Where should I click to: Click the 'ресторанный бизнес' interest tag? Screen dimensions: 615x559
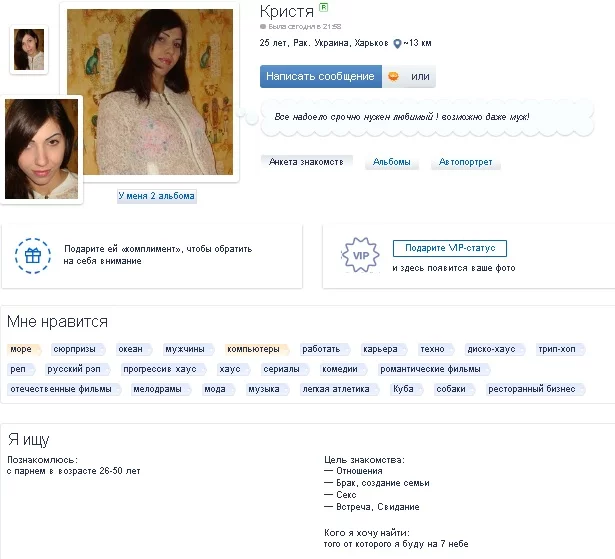click(x=535, y=389)
